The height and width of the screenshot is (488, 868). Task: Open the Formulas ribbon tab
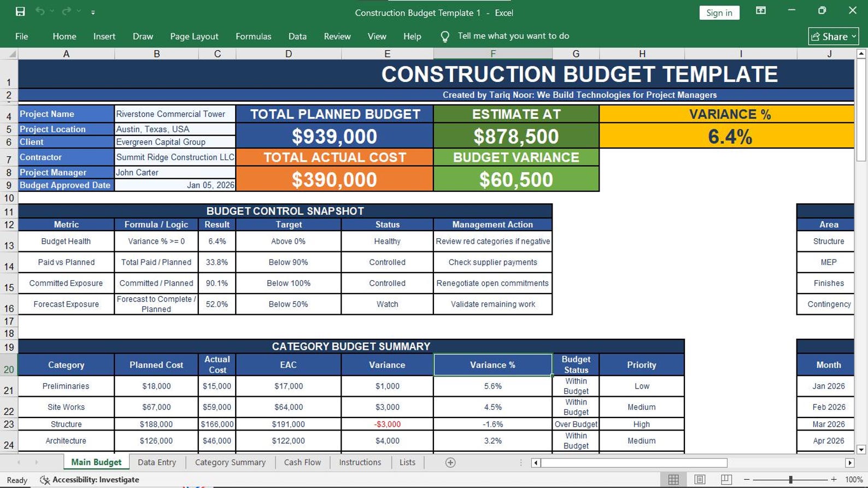253,36
